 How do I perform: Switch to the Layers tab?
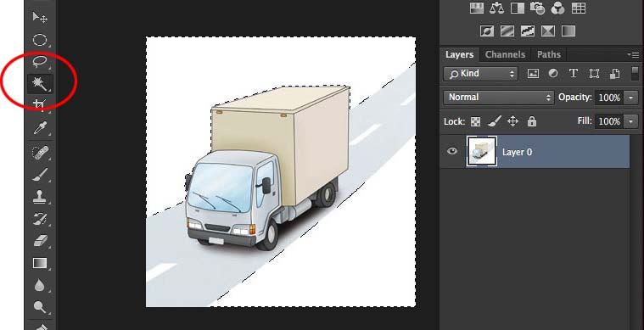459,54
